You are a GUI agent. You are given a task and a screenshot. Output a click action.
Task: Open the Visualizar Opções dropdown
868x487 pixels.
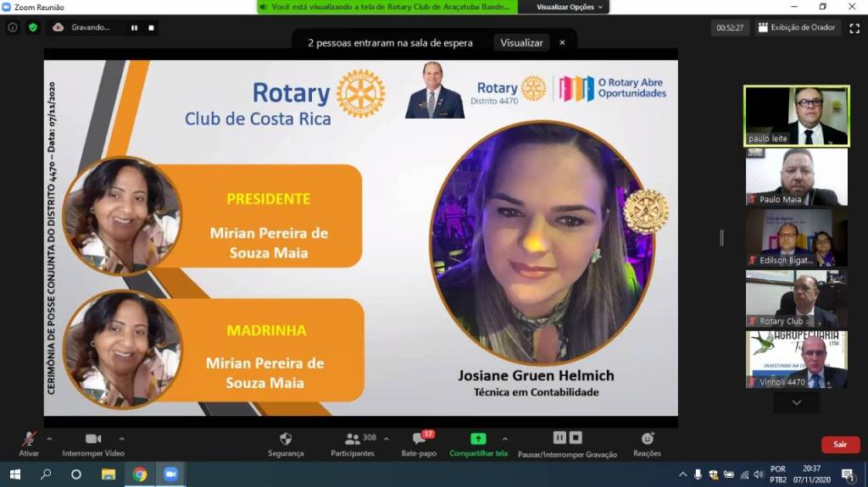click(x=570, y=7)
